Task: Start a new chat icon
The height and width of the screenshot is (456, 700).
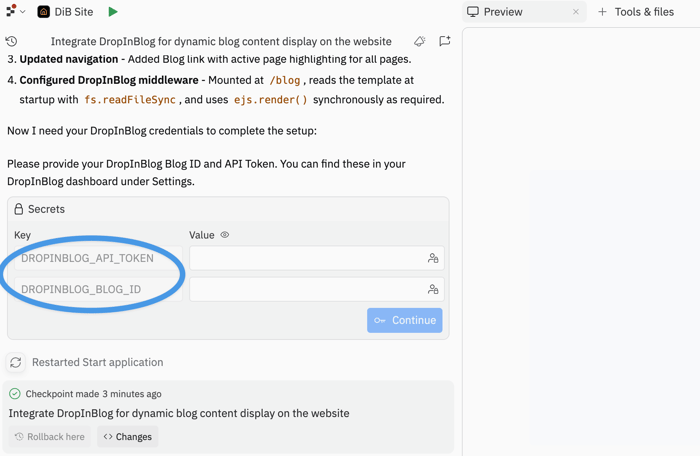Action: 445,41
